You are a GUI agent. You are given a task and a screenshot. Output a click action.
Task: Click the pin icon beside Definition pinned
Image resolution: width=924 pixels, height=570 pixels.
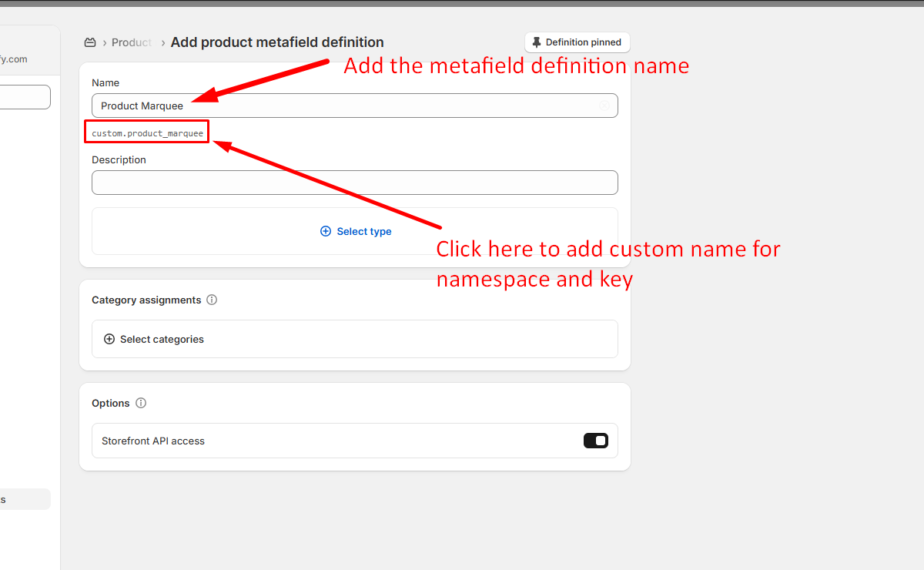(x=537, y=42)
